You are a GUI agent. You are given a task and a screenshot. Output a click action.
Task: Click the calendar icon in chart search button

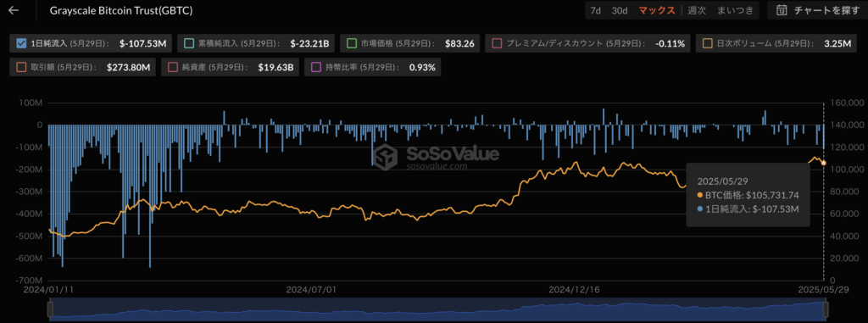click(x=782, y=10)
